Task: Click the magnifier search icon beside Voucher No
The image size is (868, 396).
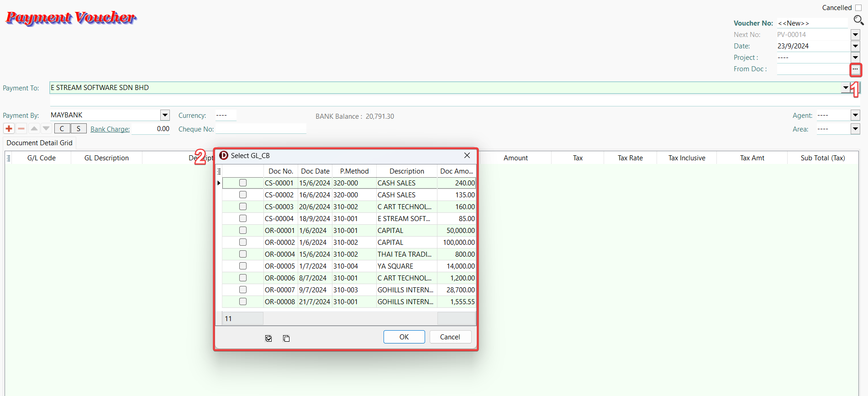Action: coord(858,20)
